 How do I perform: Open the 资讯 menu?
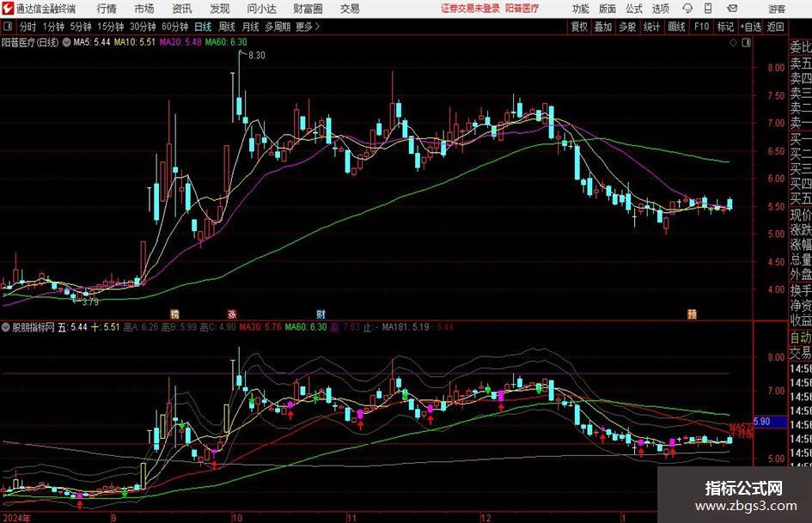pos(182,9)
